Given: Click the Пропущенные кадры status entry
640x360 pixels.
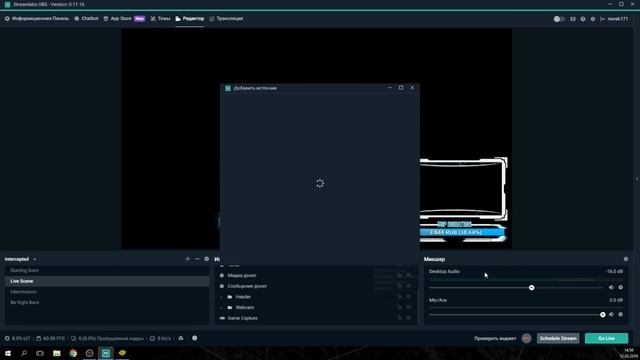Looking at the screenshot, I should click(107, 338).
